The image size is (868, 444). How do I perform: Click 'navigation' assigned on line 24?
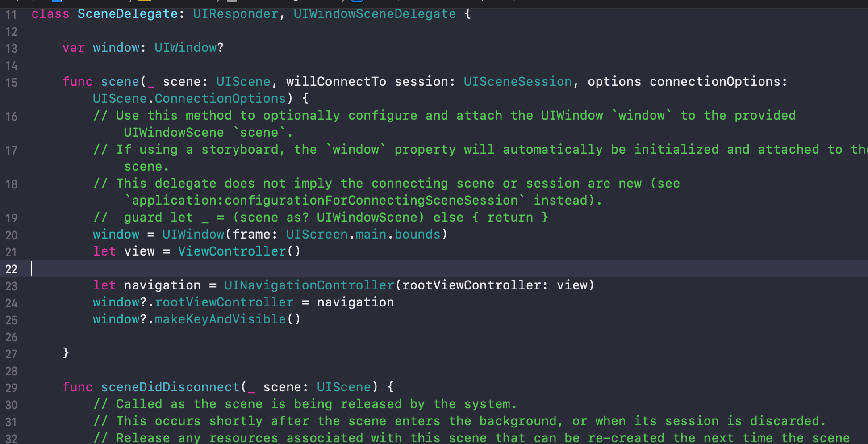tap(355, 302)
